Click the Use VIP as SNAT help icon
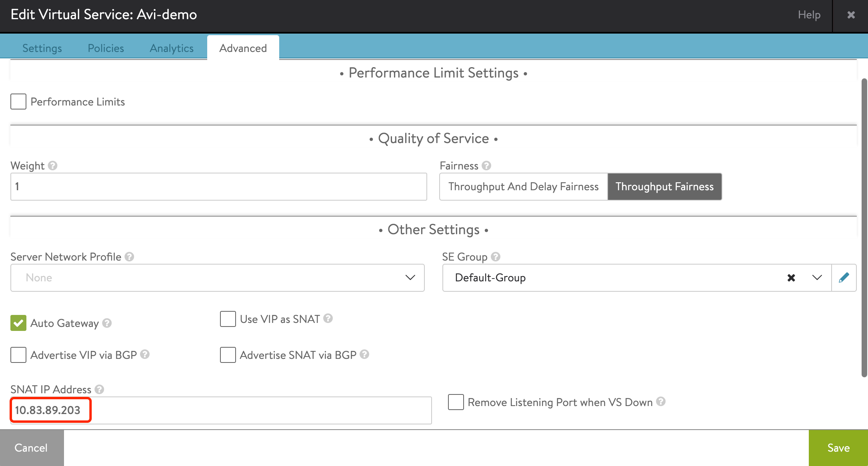This screenshot has height=466, width=868. (328, 318)
